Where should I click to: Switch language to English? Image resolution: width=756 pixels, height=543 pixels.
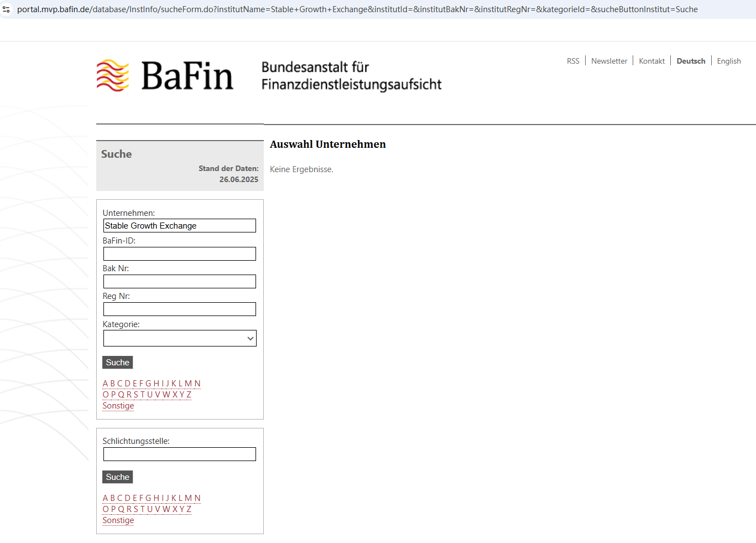point(729,61)
